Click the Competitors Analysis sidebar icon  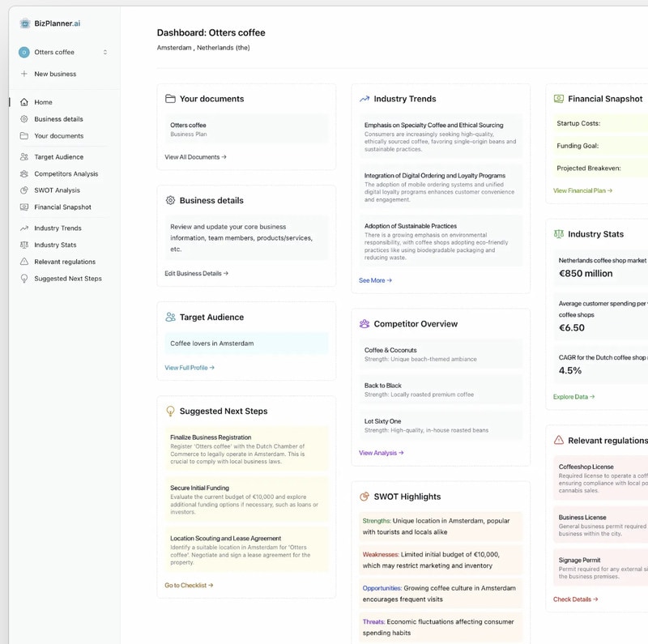(24, 173)
